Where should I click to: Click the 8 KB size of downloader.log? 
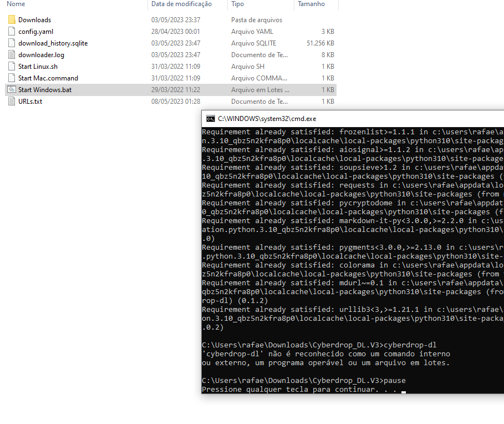pyautogui.click(x=328, y=55)
